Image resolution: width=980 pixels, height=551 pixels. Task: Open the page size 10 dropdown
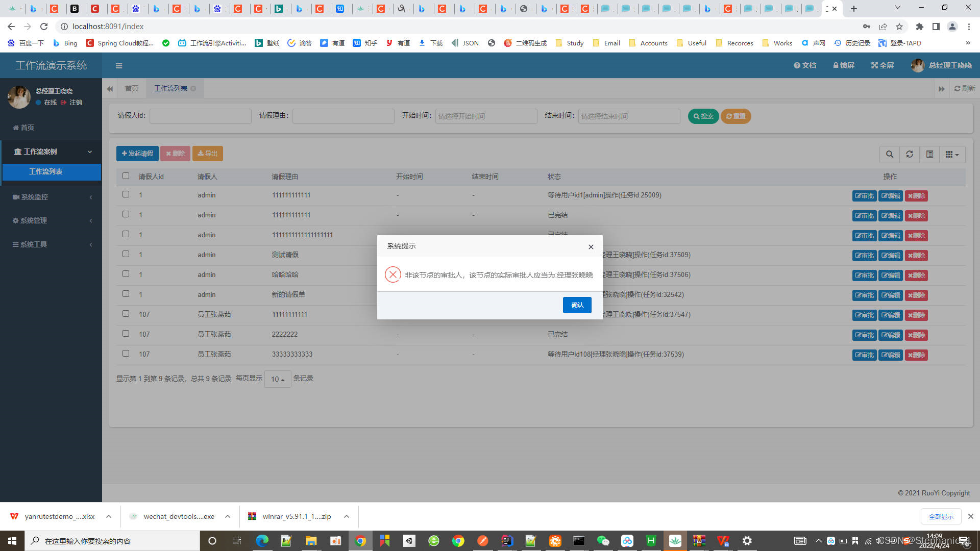278,379
